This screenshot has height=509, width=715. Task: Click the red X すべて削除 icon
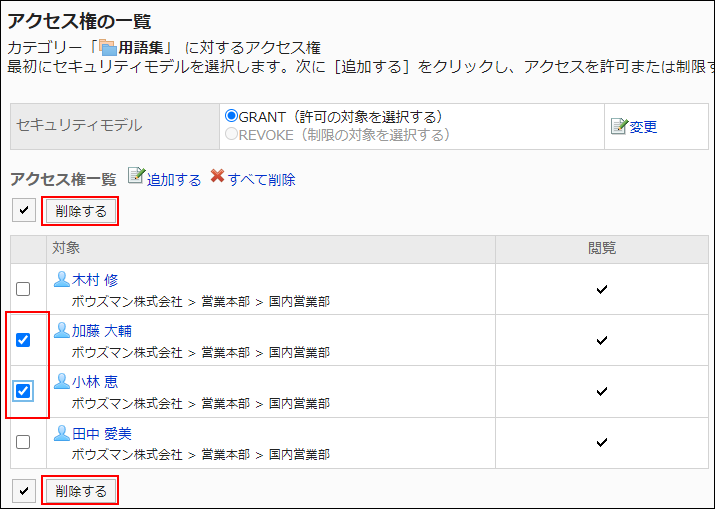pyautogui.click(x=218, y=176)
